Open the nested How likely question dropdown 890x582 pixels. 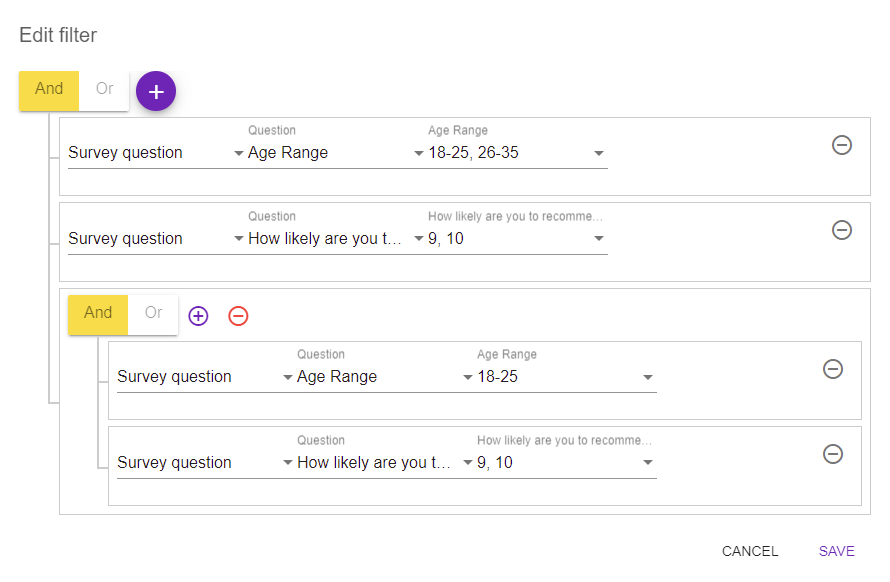(385, 463)
